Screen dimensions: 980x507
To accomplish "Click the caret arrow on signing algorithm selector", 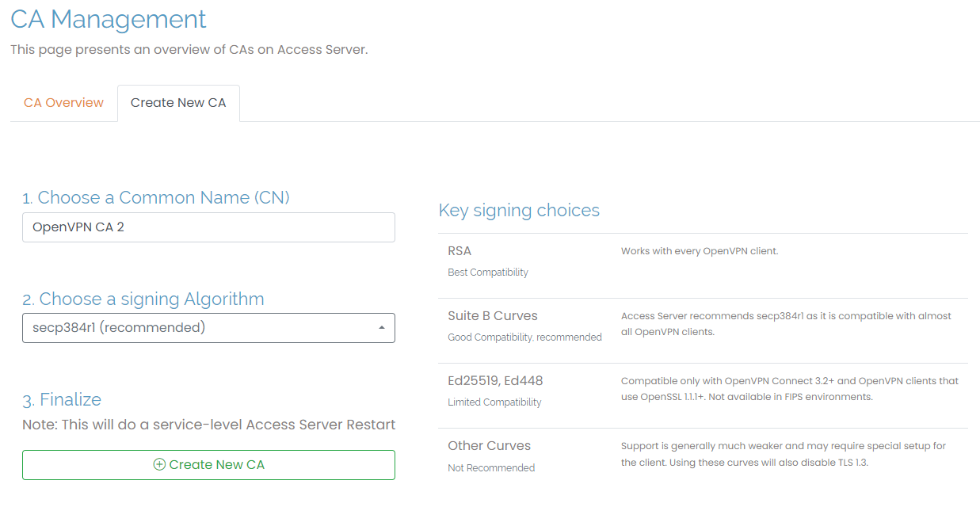I will [x=382, y=328].
